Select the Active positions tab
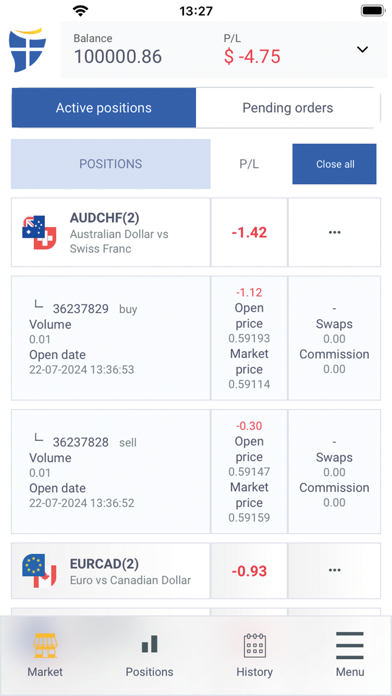392x696 pixels. tap(103, 108)
